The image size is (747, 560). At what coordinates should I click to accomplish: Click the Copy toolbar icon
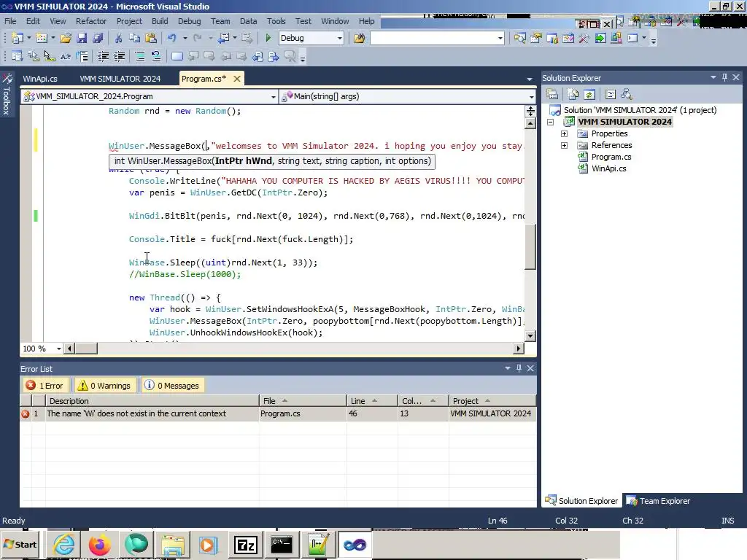pyautogui.click(x=134, y=38)
